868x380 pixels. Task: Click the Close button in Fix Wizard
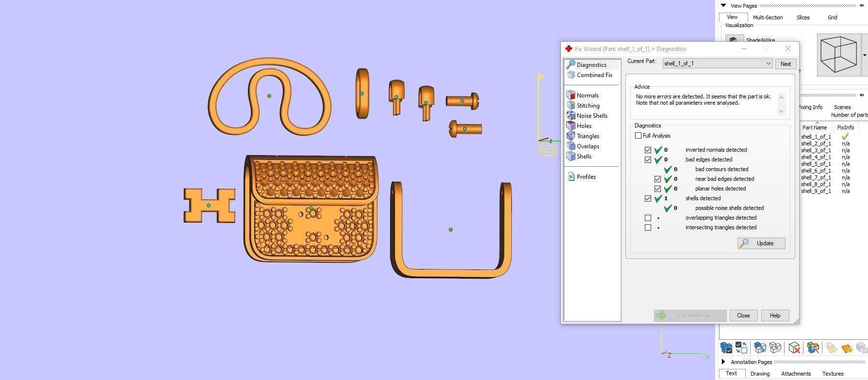743,316
